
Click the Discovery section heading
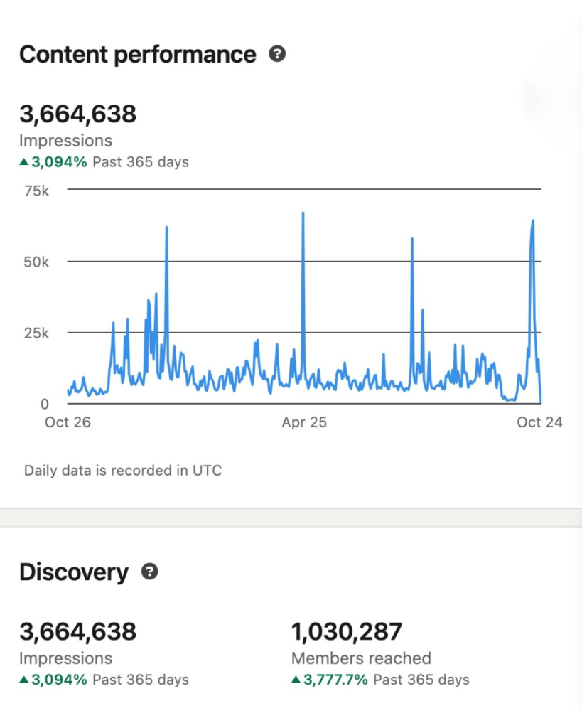[x=74, y=572]
